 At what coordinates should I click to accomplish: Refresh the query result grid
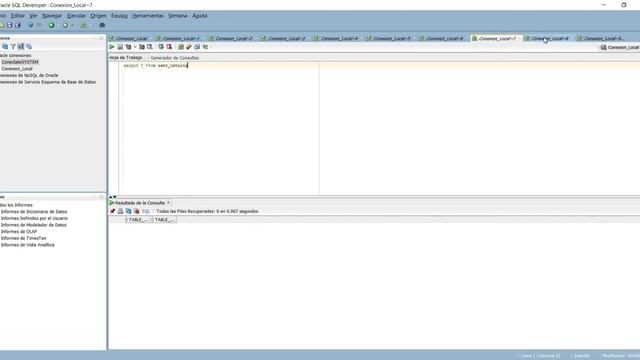(x=129, y=211)
